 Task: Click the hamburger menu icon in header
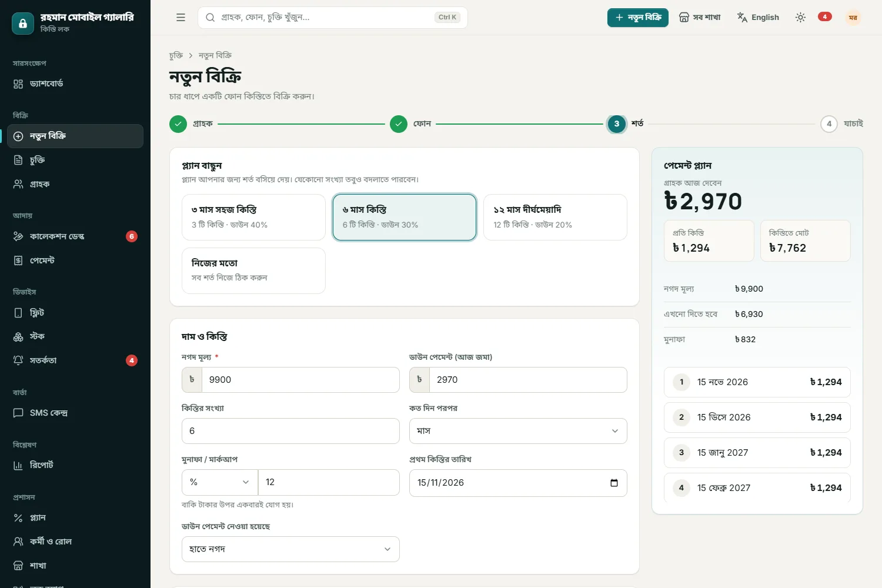point(181,18)
